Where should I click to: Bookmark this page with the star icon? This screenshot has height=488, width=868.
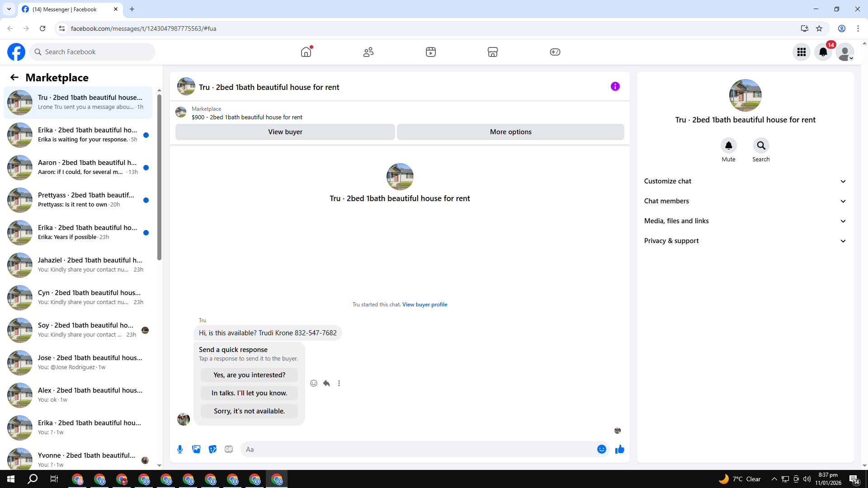coord(819,28)
